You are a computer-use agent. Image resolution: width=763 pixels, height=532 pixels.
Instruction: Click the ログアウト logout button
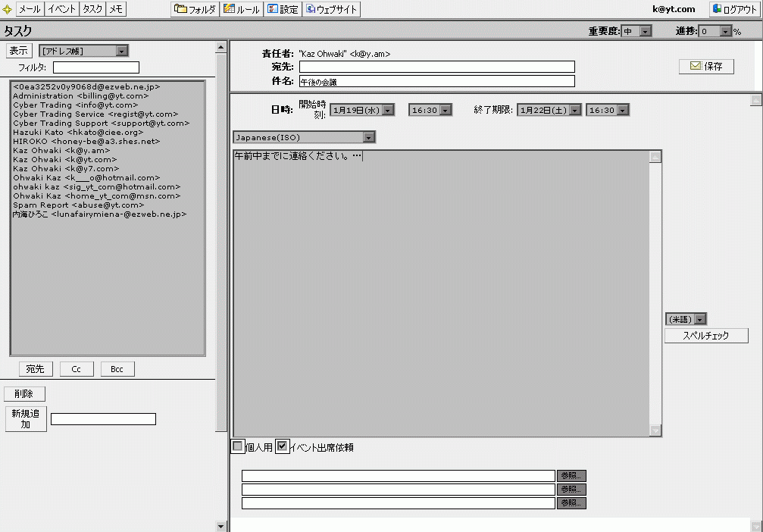734,10
